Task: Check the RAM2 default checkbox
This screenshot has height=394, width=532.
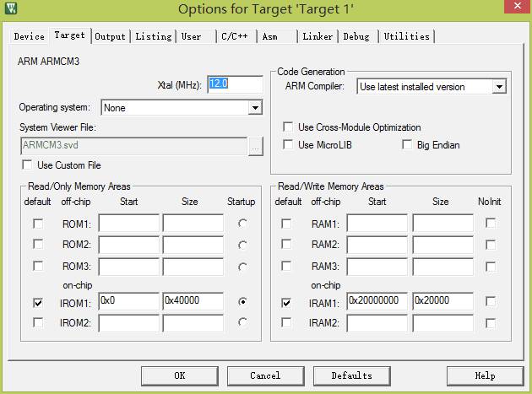Action: [286, 244]
